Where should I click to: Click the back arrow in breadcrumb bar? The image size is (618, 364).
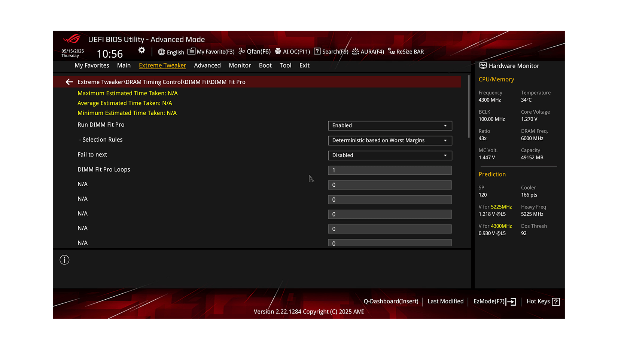point(69,82)
